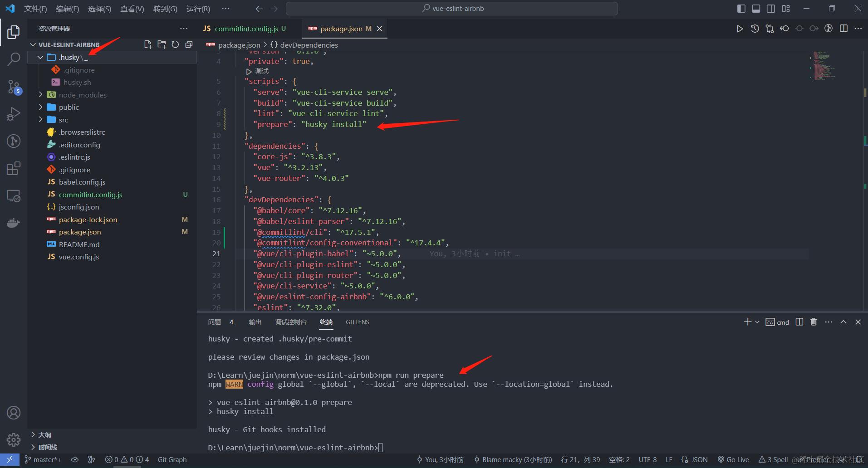Open the new terminal launch profile dropdown

point(757,322)
